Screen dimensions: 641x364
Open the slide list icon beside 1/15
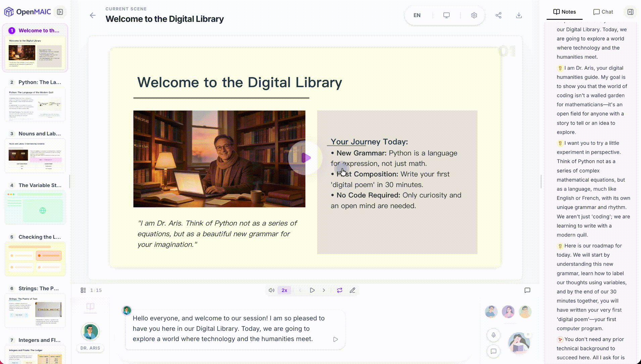[83, 290]
